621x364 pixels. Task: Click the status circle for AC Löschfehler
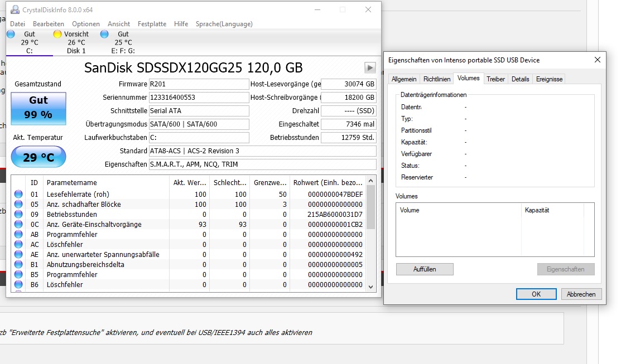click(18, 245)
